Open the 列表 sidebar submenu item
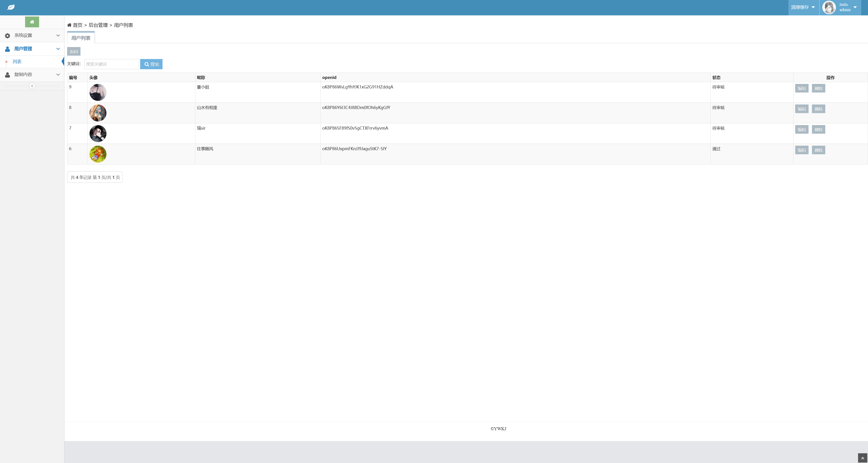Viewport: 868px width, 463px height. coord(17,62)
